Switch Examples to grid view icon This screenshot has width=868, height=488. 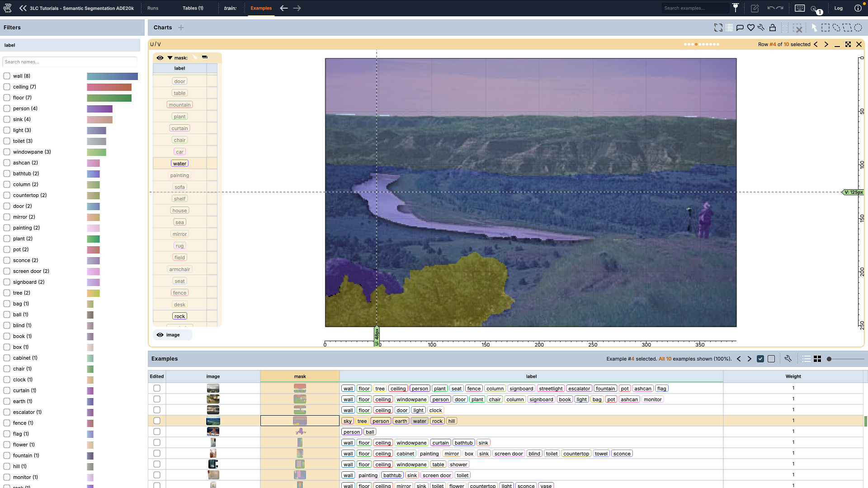pyautogui.click(x=817, y=359)
